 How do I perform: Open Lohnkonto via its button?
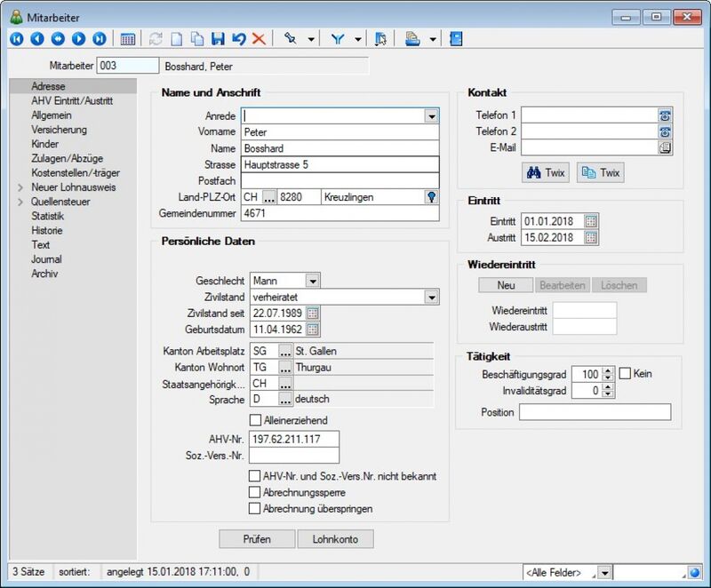tap(335, 539)
